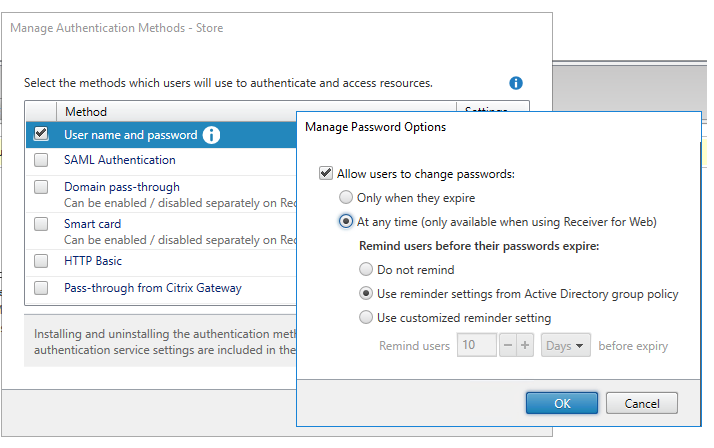Select Use customized reminder setting
Image resolution: width=714 pixels, height=448 pixels.
[x=366, y=318]
